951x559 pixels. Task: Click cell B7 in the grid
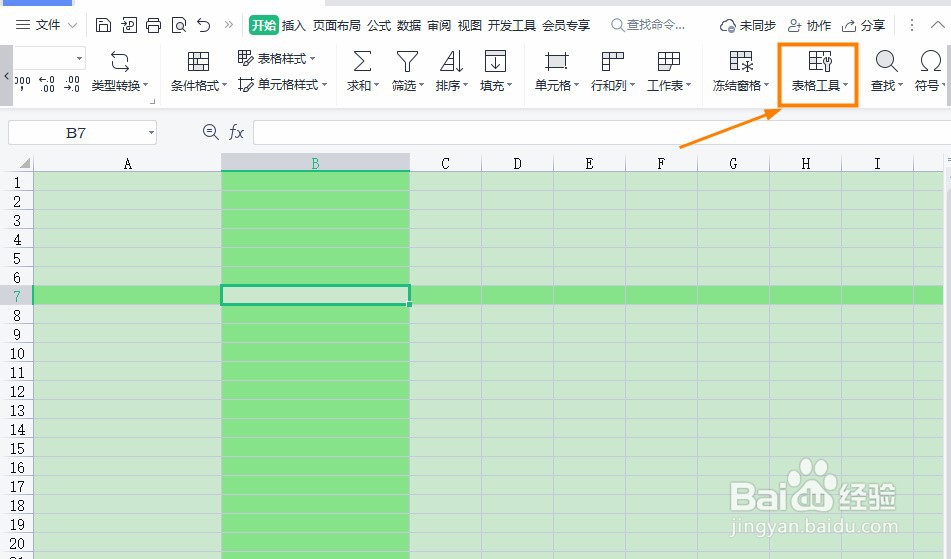pos(315,295)
